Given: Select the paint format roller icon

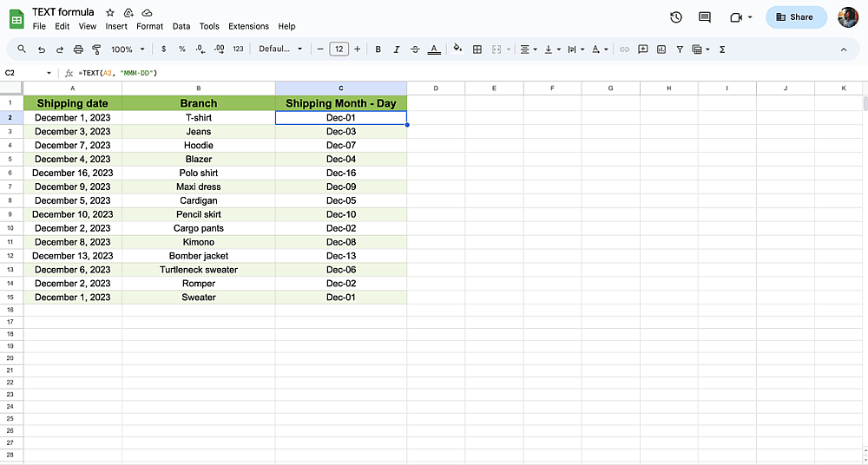Looking at the screenshot, I should click(x=96, y=49).
